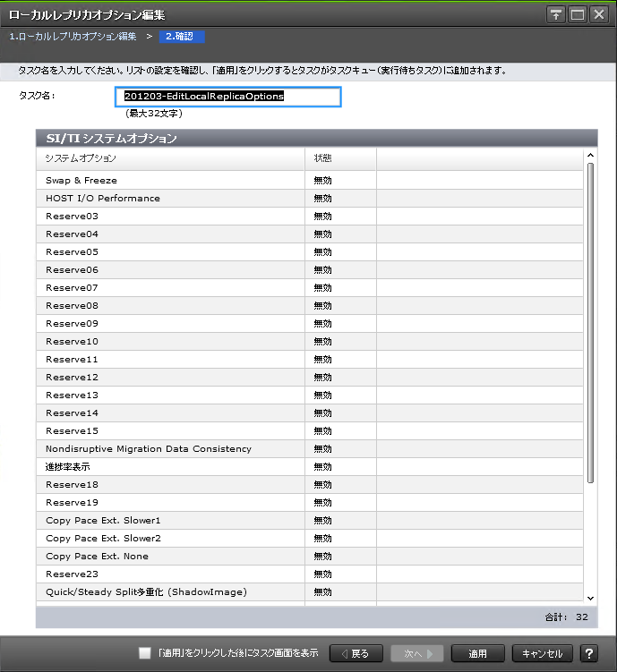Image resolution: width=617 pixels, height=672 pixels.
Task: Select the Reserve09 row
Action: point(310,324)
